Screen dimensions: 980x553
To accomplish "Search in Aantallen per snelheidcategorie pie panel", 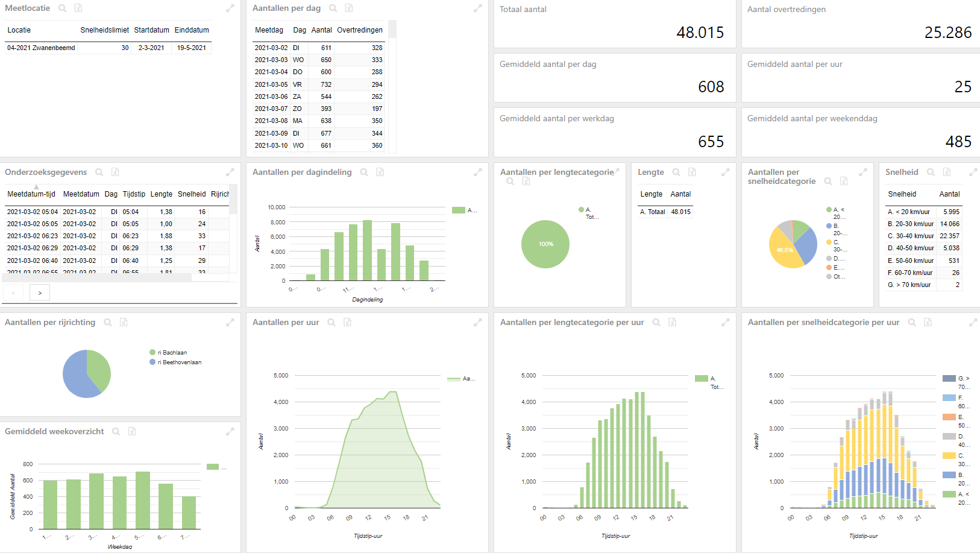I will [828, 182].
